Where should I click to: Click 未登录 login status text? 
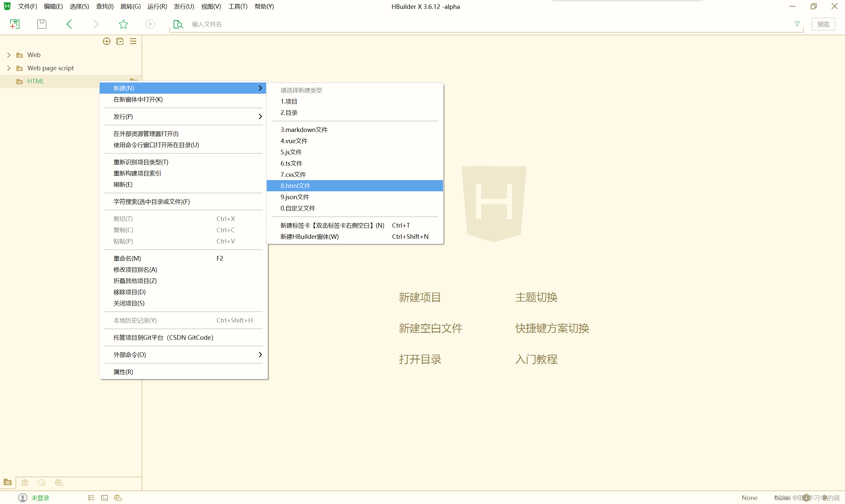click(40, 498)
